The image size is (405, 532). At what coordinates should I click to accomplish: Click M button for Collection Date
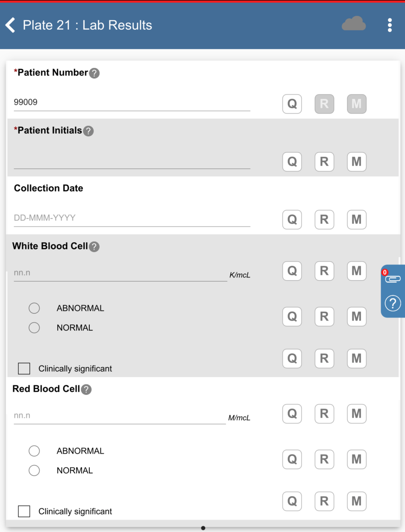pos(356,220)
